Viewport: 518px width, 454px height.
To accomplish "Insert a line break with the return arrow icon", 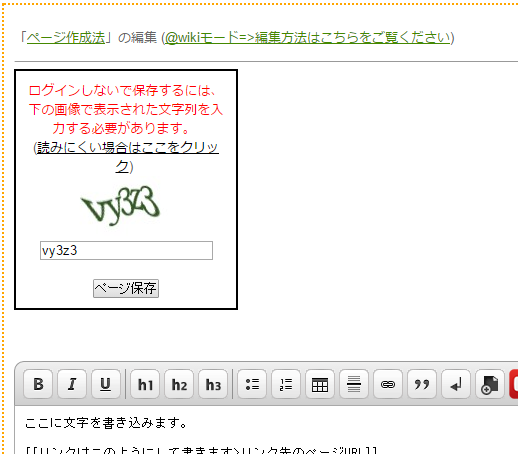I will (456, 384).
